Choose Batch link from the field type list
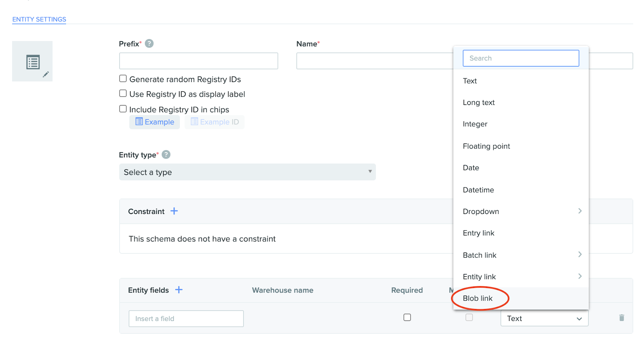Viewport: 644px width, 354px height. coord(521,255)
